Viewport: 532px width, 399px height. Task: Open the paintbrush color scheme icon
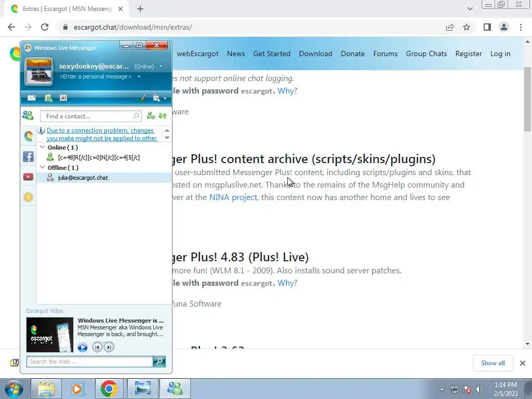pyautogui.click(x=143, y=98)
